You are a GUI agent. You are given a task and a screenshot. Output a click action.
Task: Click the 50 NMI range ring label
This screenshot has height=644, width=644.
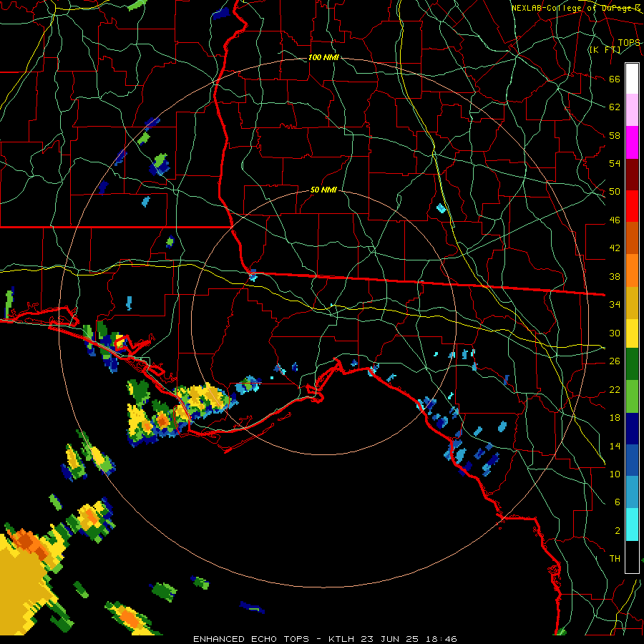point(323,190)
